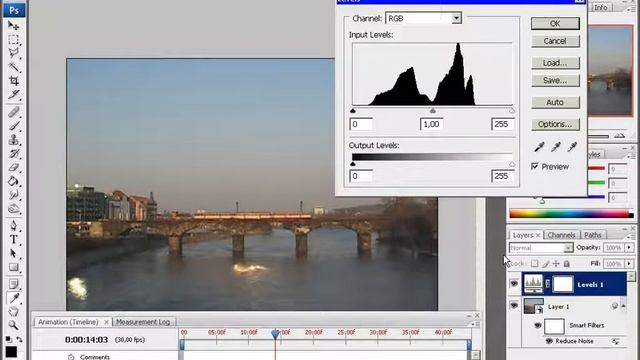The width and height of the screenshot is (640, 360).
Task: Select the Magic Wand tool
Action: point(13,67)
